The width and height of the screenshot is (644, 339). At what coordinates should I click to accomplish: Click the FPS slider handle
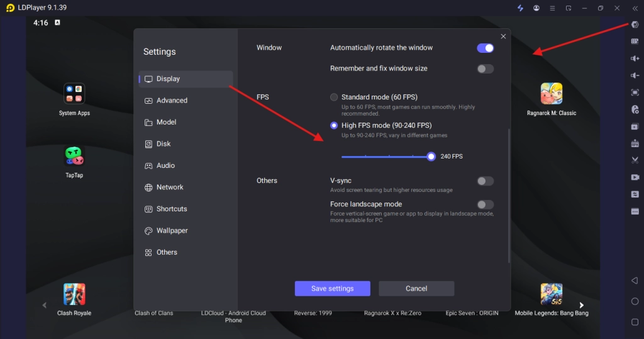pos(431,156)
